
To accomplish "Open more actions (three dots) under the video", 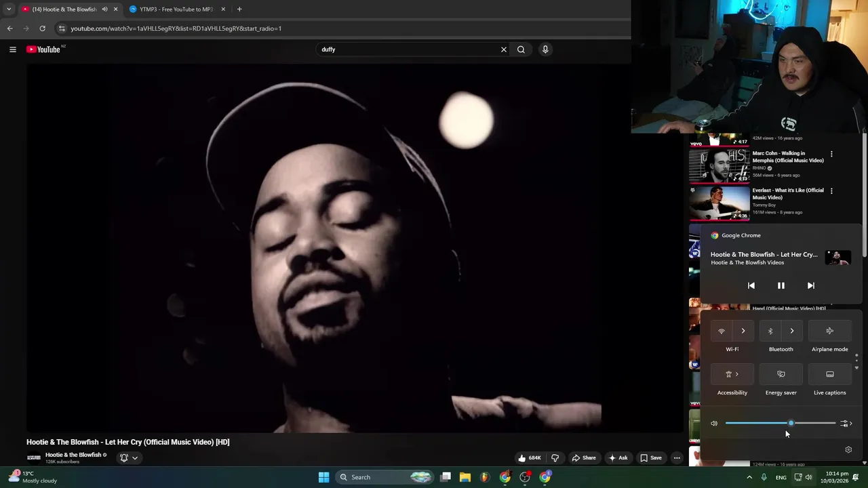I will 677,458.
